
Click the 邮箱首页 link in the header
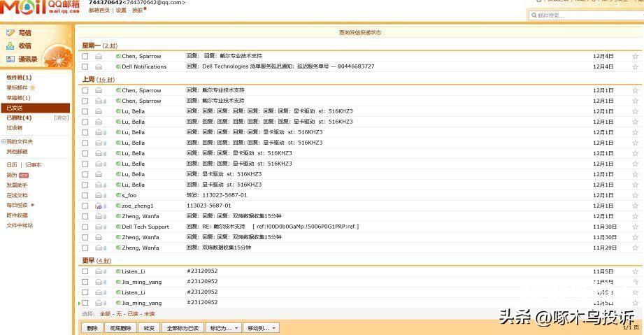(x=99, y=10)
